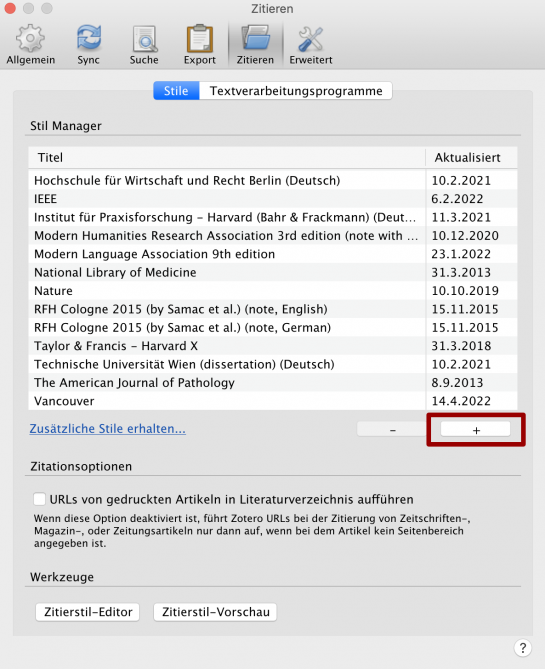Open the Suche preferences pane
The image size is (545, 669).
coord(144,45)
